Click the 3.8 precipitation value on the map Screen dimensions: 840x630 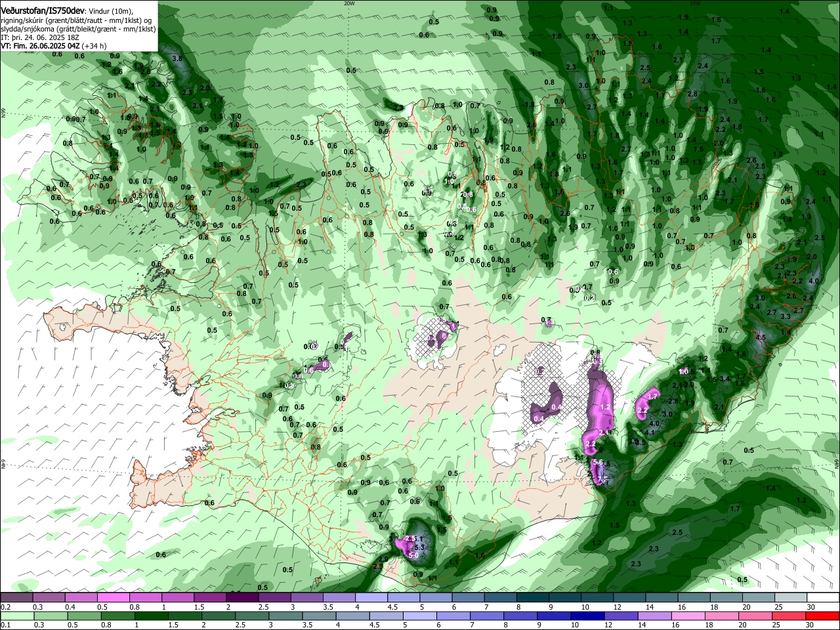tap(177, 58)
